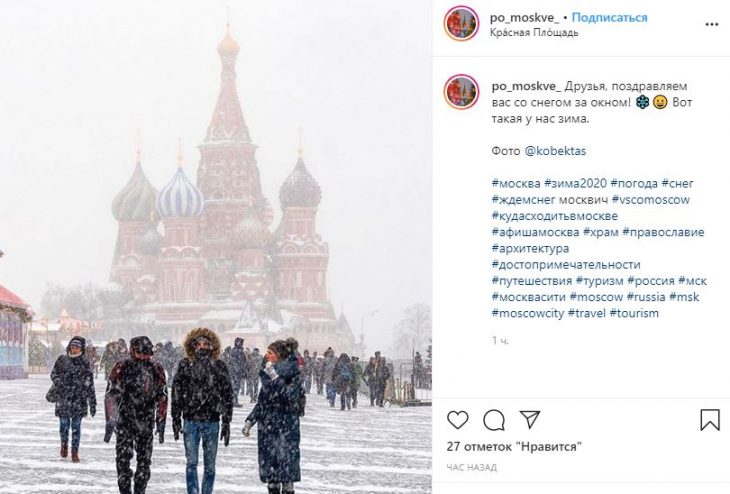This screenshot has width=730, height=494.
Task: Open the #москва hashtag
Action: 516,183
